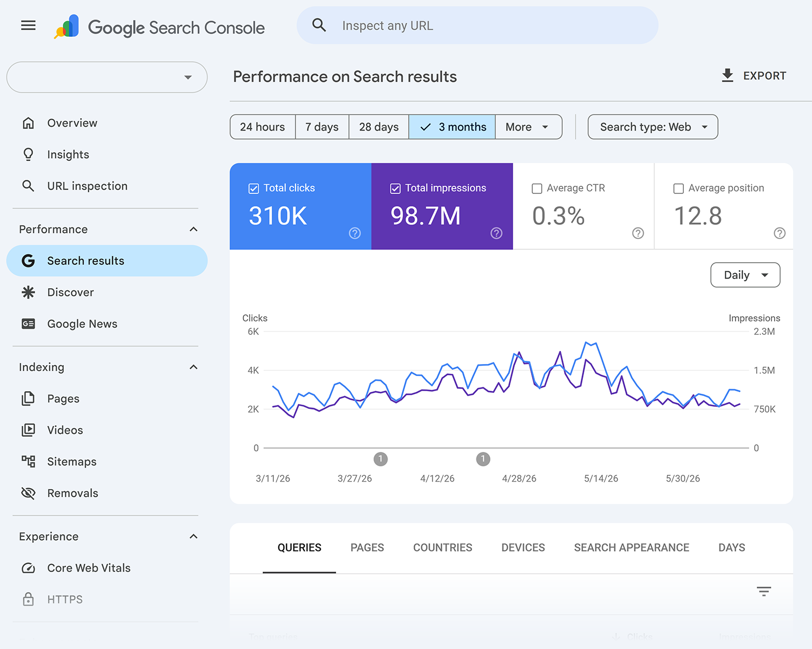
Task: Collapse the Indexing section
Action: [193, 367]
